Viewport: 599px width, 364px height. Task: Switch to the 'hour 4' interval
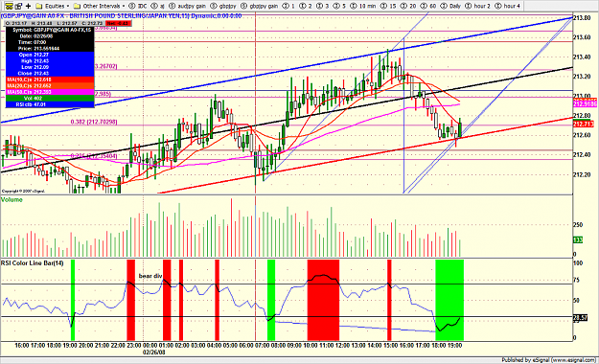pyautogui.click(x=507, y=6)
